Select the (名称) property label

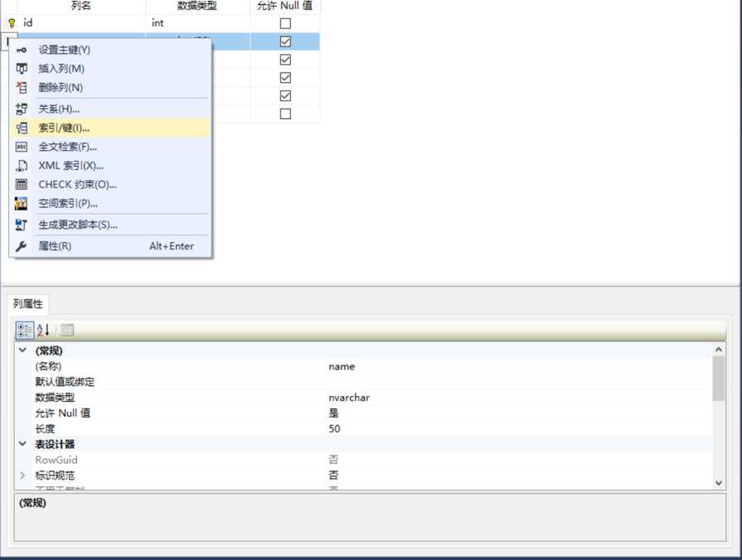48,366
